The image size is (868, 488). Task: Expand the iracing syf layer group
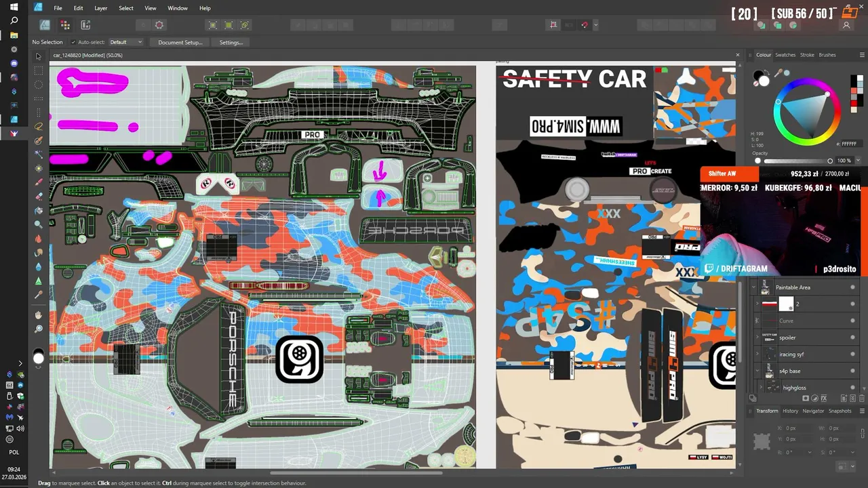point(757,354)
